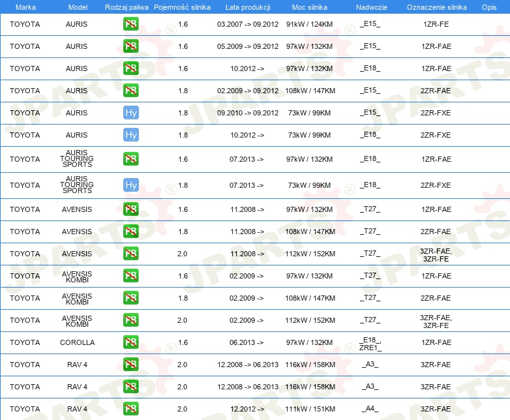Click the 06.2013 -> production date cell
The height and width of the screenshot is (420, 510).
[x=247, y=342]
